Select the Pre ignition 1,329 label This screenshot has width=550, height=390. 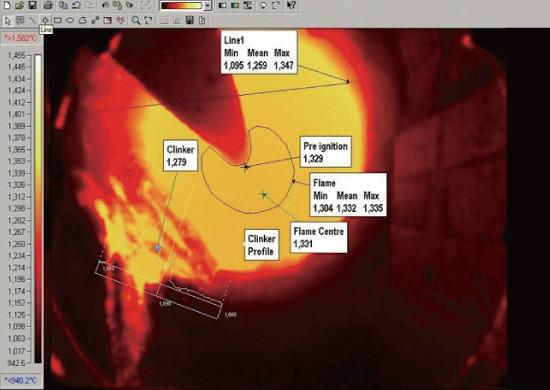tap(326, 152)
